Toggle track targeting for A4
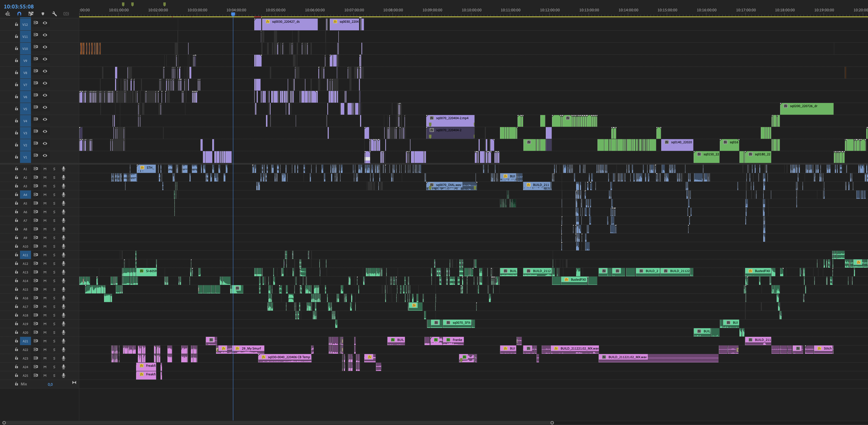 25,195
